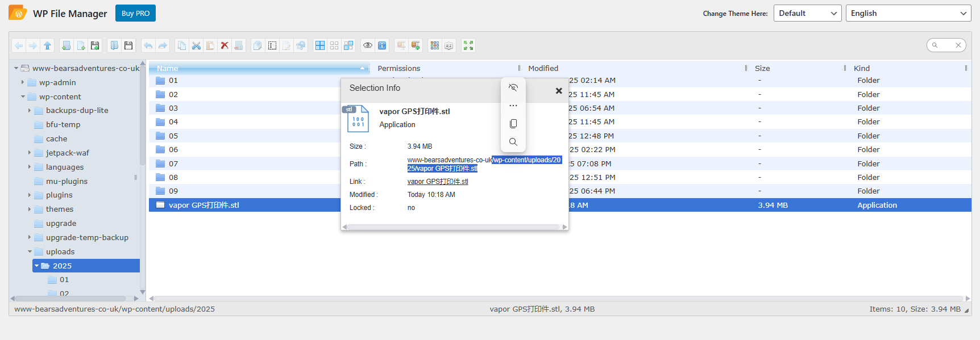The image size is (980, 340).
Task: Open the vapor GPS .stl link in dialog
Action: [x=438, y=182]
